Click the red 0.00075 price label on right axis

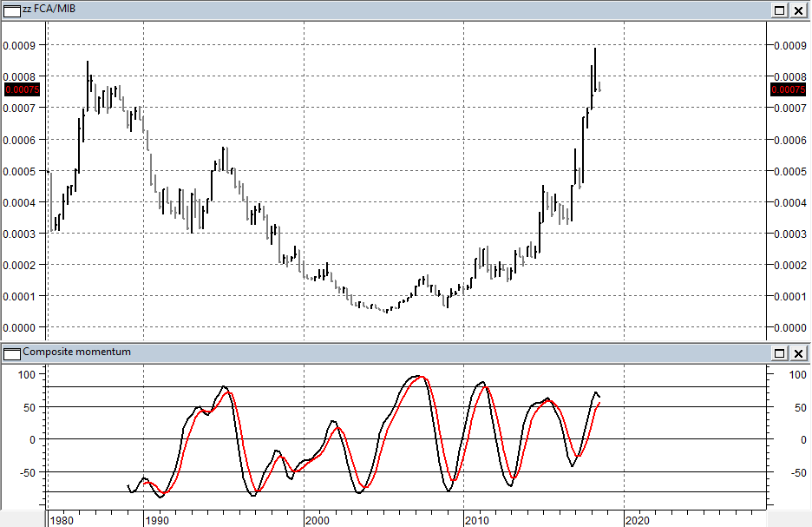(789, 89)
